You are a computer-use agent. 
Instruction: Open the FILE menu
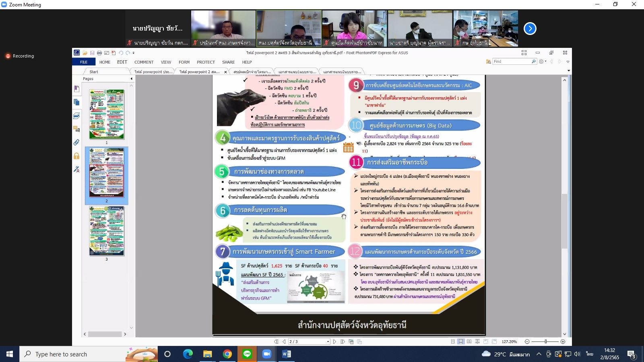pyautogui.click(x=84, y=62)
